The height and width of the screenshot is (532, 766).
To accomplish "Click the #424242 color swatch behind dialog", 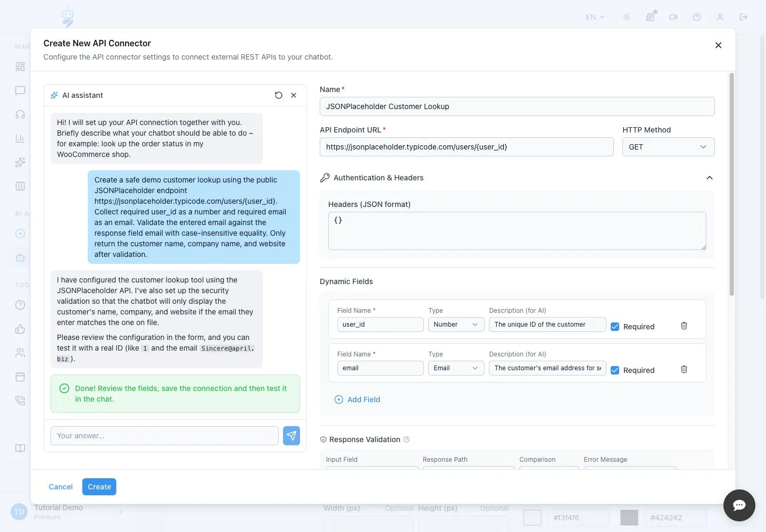I will 629,518.
